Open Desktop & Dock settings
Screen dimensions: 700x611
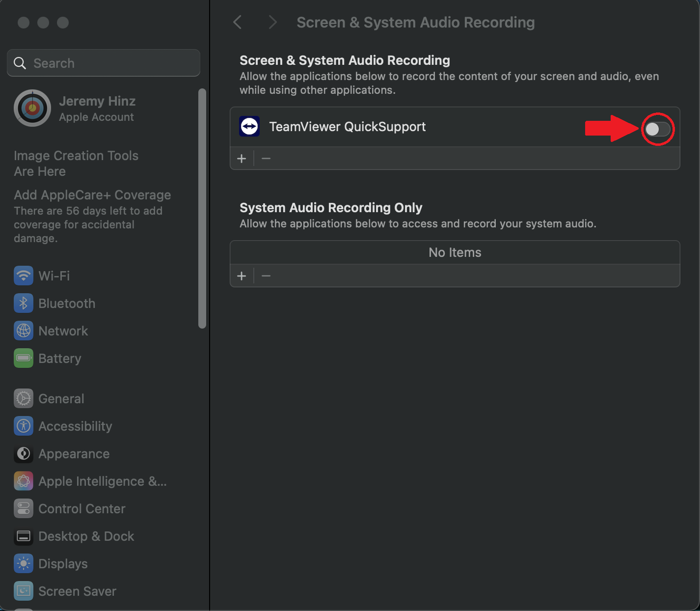pyautogui.click(x=86, y=536)
